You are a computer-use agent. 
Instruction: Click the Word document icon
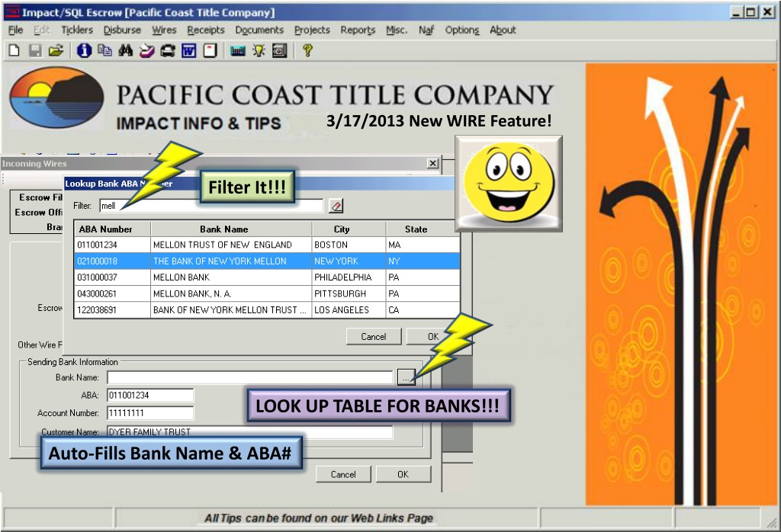click(x=189, y=50)
